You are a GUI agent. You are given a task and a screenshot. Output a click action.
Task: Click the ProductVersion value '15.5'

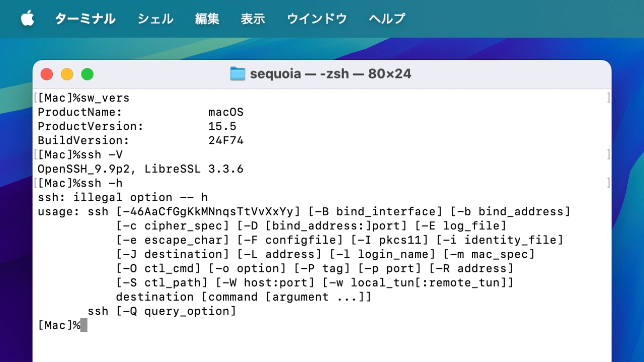point(222,126)
